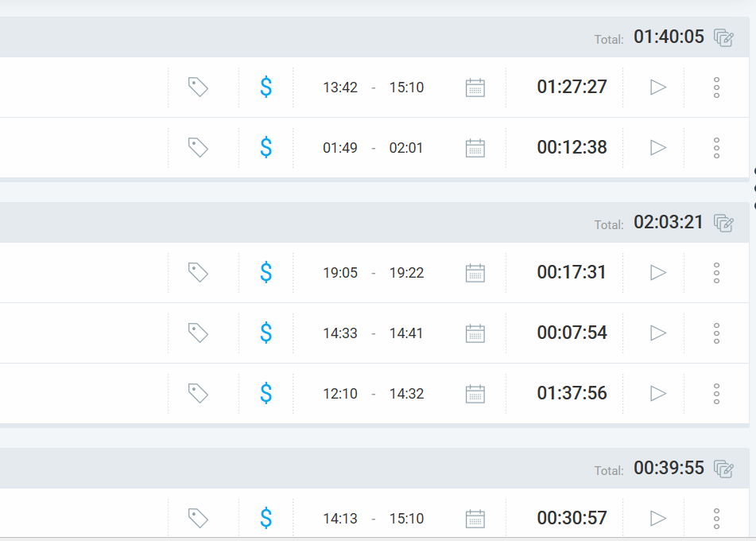Toggle billable dollar sign on 00:17:31 entry
This screenshot has width=756, height=541.
(x=266, y=272)
